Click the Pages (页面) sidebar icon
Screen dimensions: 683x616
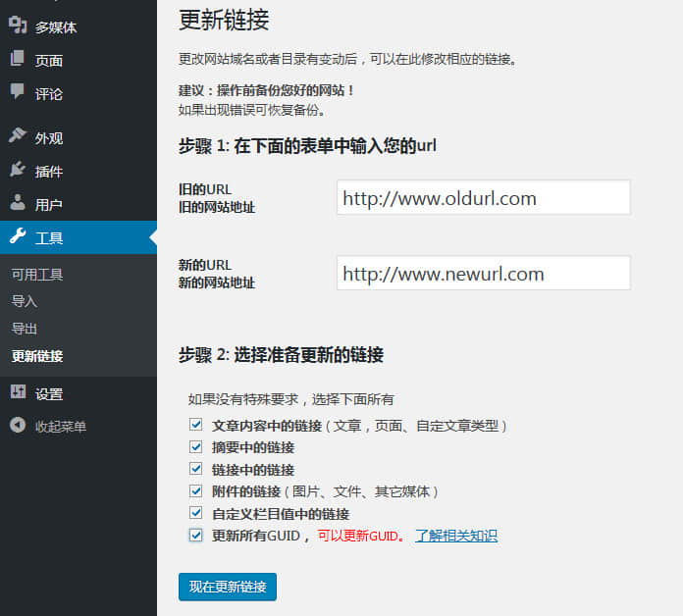pyautogui.click(x=18, y=58)
